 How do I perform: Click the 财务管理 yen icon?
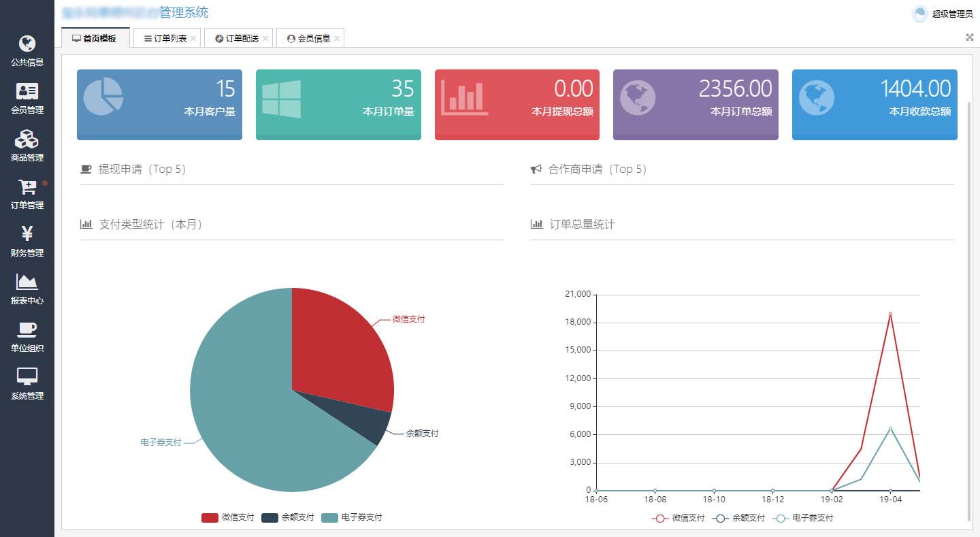27,235
